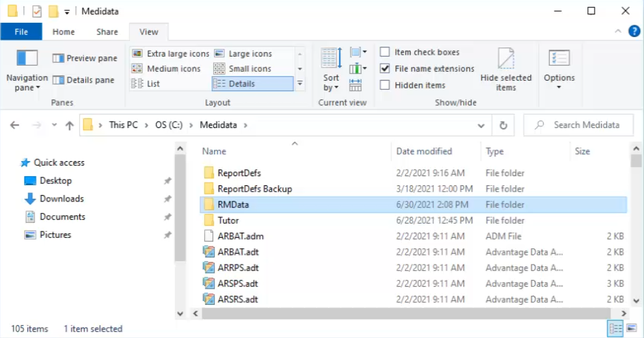Go up one folder level
The height and width of the screenshot is (338, 644).
[x=70, y=125]
